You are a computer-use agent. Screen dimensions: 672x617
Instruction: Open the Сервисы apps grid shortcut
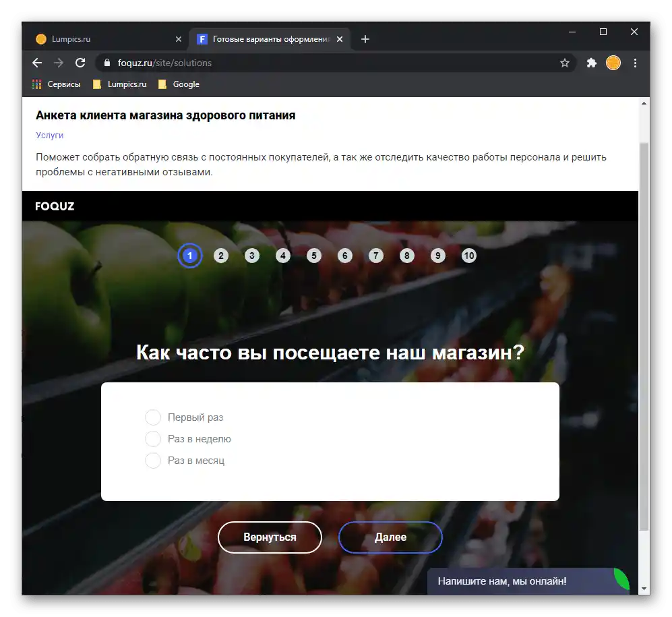pos(56,84)
